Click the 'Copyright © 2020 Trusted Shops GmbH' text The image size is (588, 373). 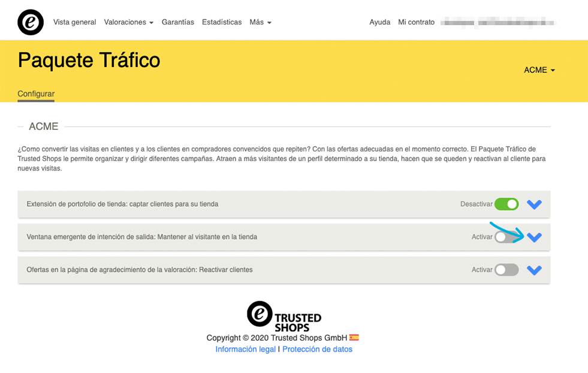tap(277, 338)
